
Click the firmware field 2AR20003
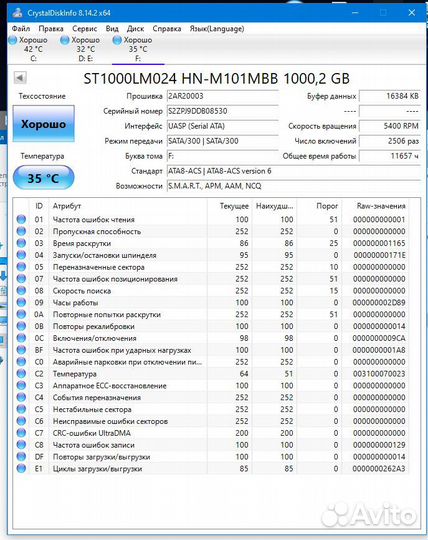[x=222, y=96]
